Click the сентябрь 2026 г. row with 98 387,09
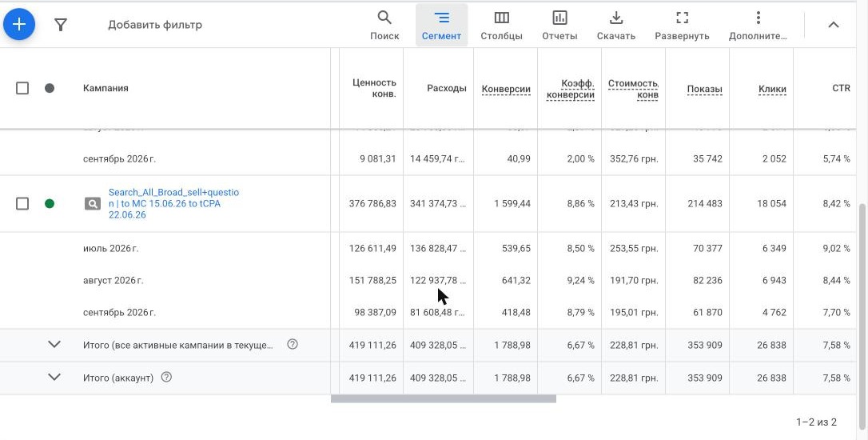This screenshot has height=440, width=868. tap(119, 313)
